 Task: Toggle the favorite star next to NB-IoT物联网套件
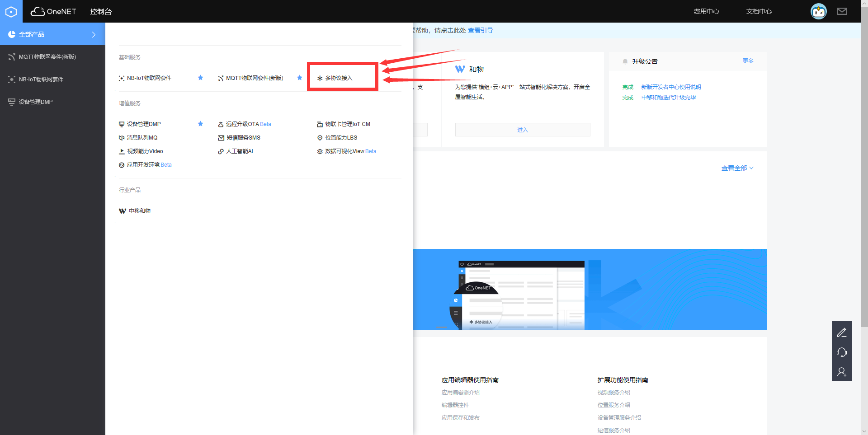200,78
